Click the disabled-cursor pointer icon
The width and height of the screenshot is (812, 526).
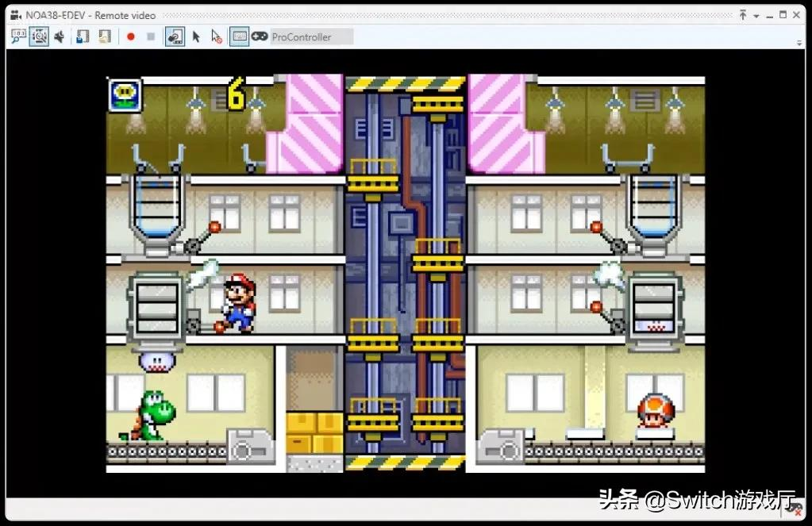tap(217, 36)
